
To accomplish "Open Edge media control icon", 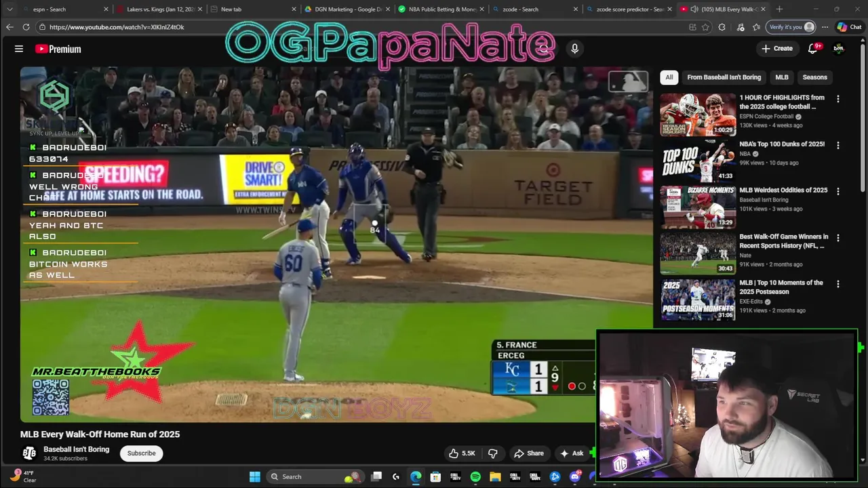I will pos(741,27).
